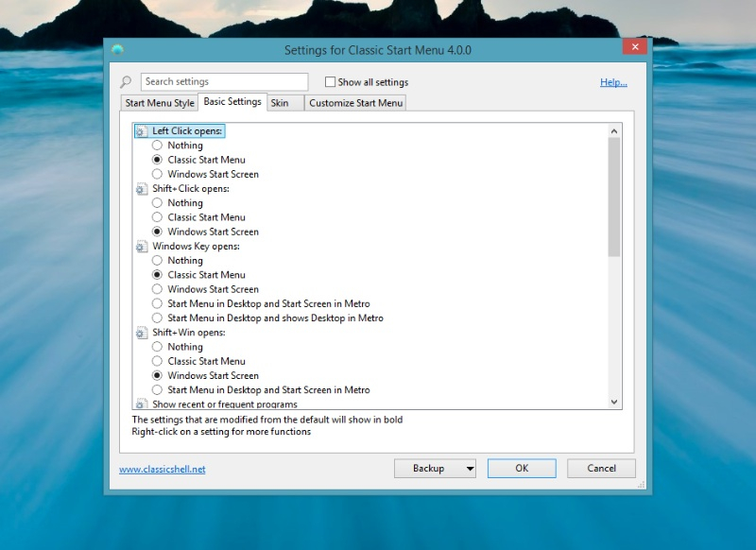
Task: Click the settings icon beside Windows Key opens
Action: tap(142, 247)
